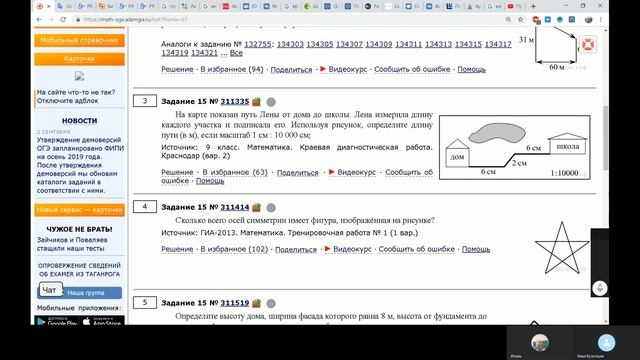Open the Google Play badge
The width and height of the screenshot is (640, 360).
pos(57,321)
